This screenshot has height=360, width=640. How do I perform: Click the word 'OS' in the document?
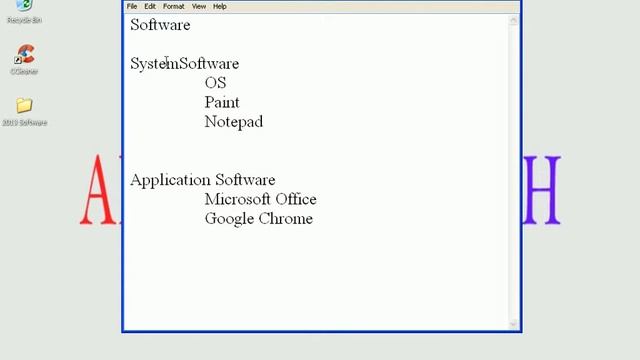[x=216, y=83]
